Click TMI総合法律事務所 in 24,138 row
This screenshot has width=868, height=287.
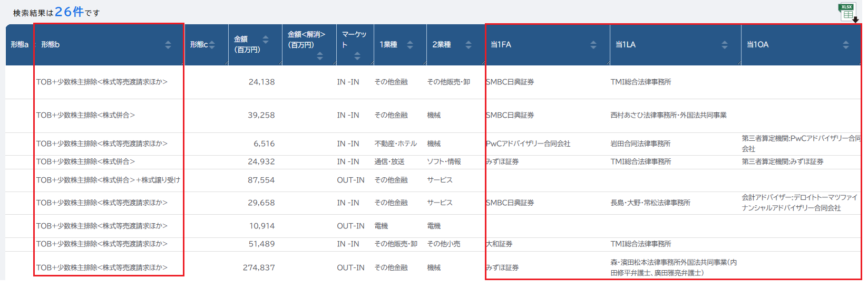(640, 82)
